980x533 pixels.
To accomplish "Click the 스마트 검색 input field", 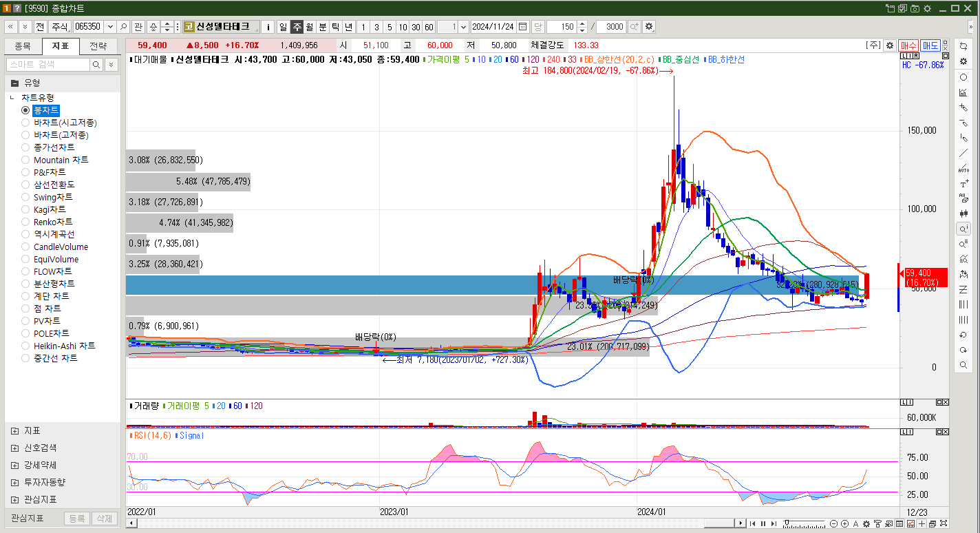I will click(x=47, y=64).
